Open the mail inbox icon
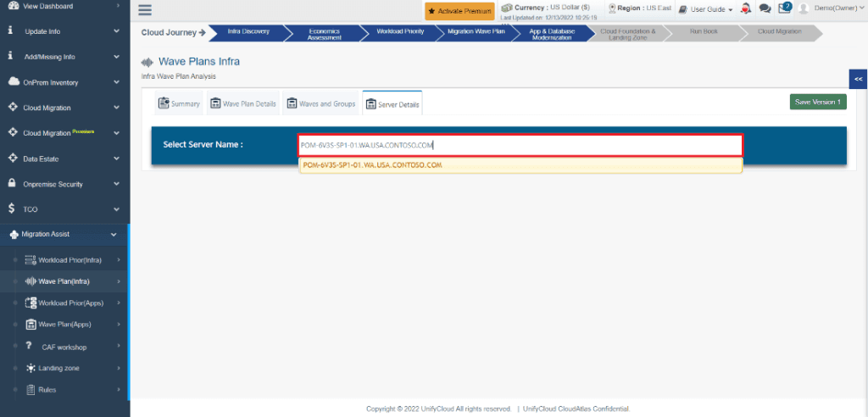The width and height of the screenshot is (868, 417). coord(784,8)
